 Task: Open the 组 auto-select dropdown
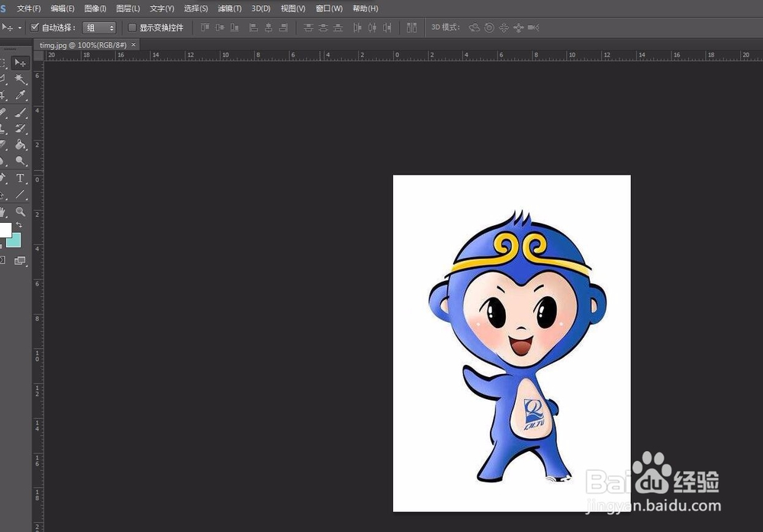(x=99, y=27)
